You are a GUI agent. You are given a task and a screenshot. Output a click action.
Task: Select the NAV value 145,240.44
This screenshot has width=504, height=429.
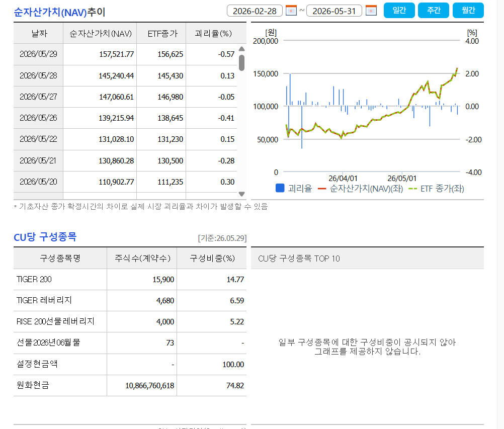[x=116, y=76]
